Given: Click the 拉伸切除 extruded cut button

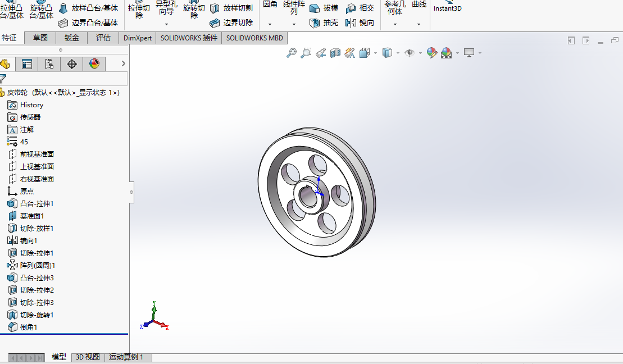Looking at the screenshot, I should (139, 10).
